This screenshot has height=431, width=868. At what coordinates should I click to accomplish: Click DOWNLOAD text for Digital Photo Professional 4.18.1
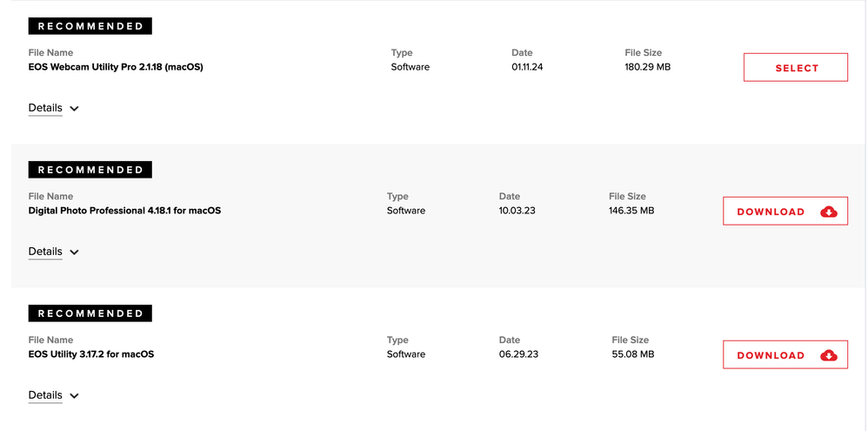(771, 212)
